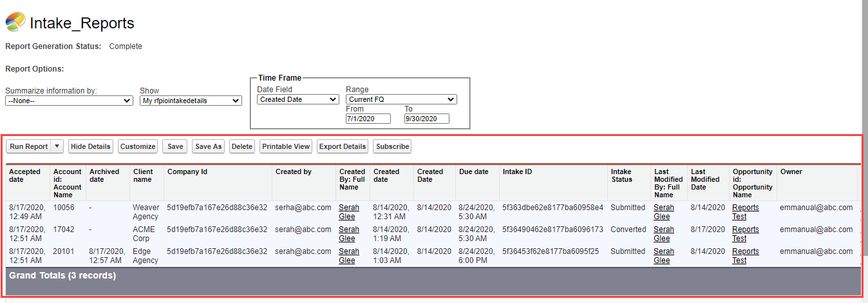Open Serah Glee creator link in Weaver Agency row
Screen dimensions: 868x303
(x=348, y=212)
